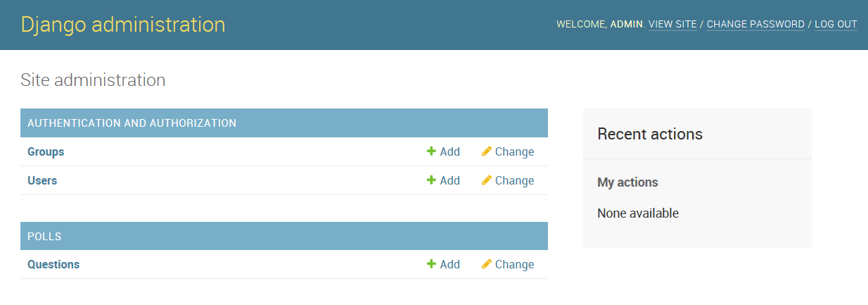
Task: Click the pencil icon in Questions row
Action: (487, 264)
